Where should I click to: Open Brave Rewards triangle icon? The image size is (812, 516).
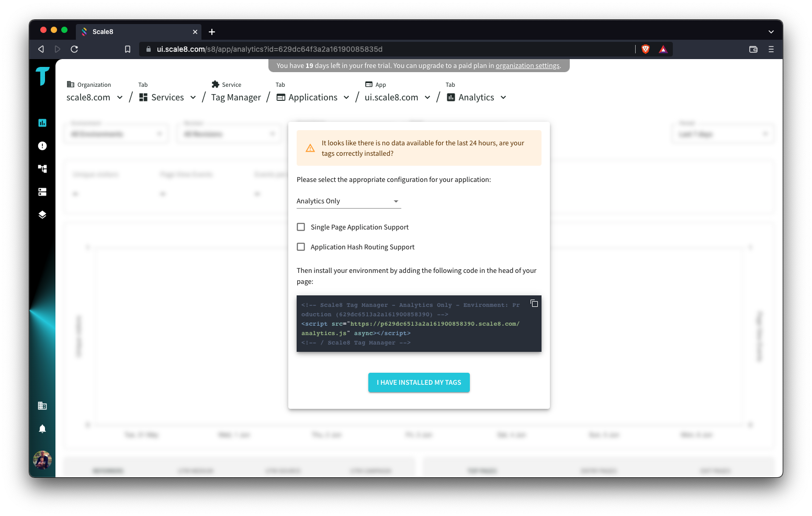[x=663, y=49]
